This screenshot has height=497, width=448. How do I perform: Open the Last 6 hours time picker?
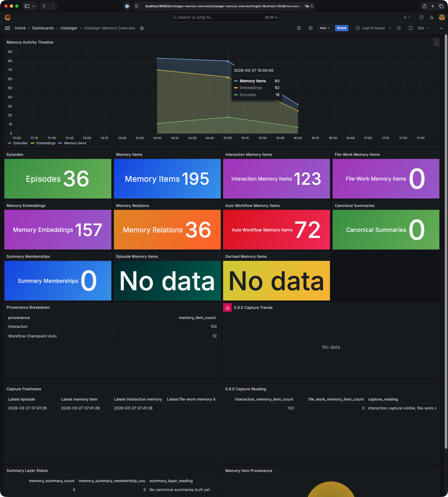click(373, 28)
